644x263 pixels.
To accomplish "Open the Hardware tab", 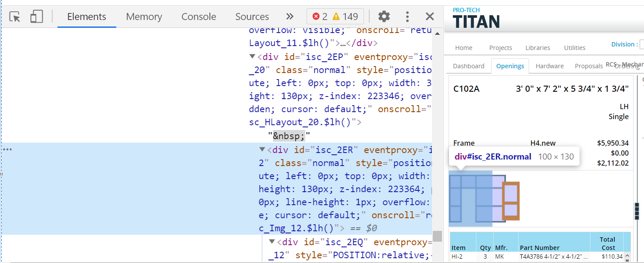I will [x=550, y=66].
